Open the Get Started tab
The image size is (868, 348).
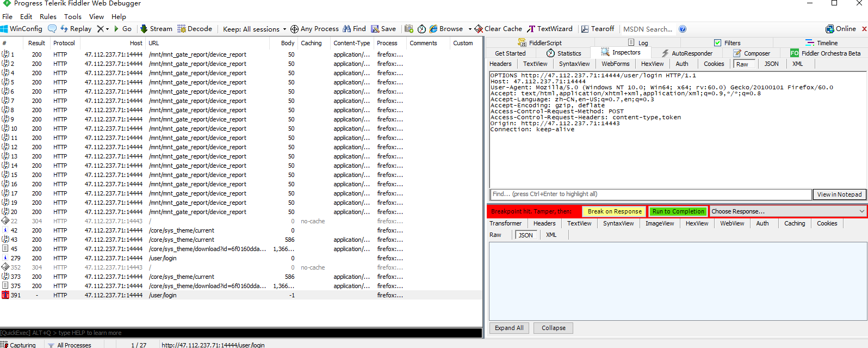510,53
